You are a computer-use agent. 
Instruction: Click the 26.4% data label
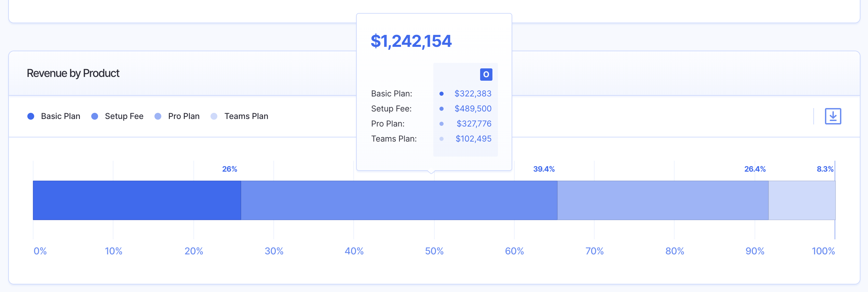point(755,169)
